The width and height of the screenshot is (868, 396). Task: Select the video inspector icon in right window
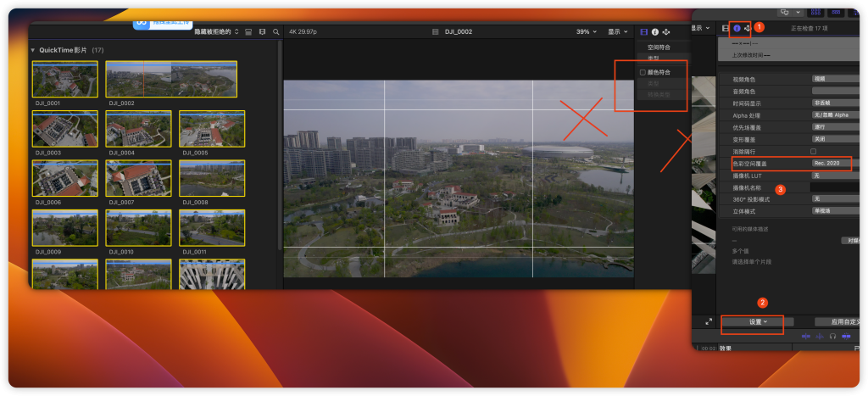[x=726, y=28]
